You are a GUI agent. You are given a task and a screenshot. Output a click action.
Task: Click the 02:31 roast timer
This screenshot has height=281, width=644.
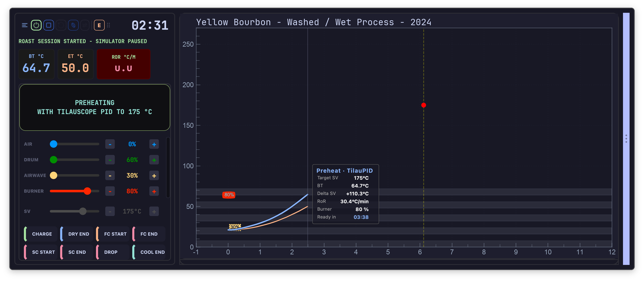150,25
